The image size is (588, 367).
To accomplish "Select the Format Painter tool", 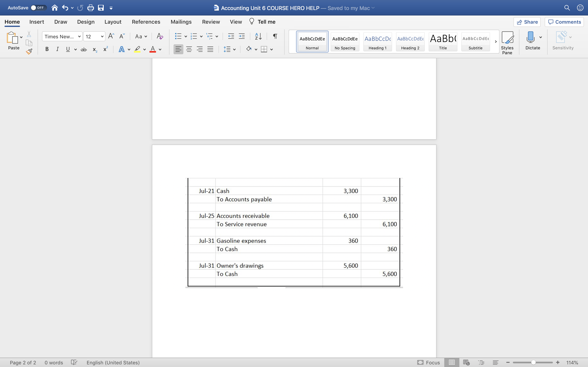I will 29,51.
